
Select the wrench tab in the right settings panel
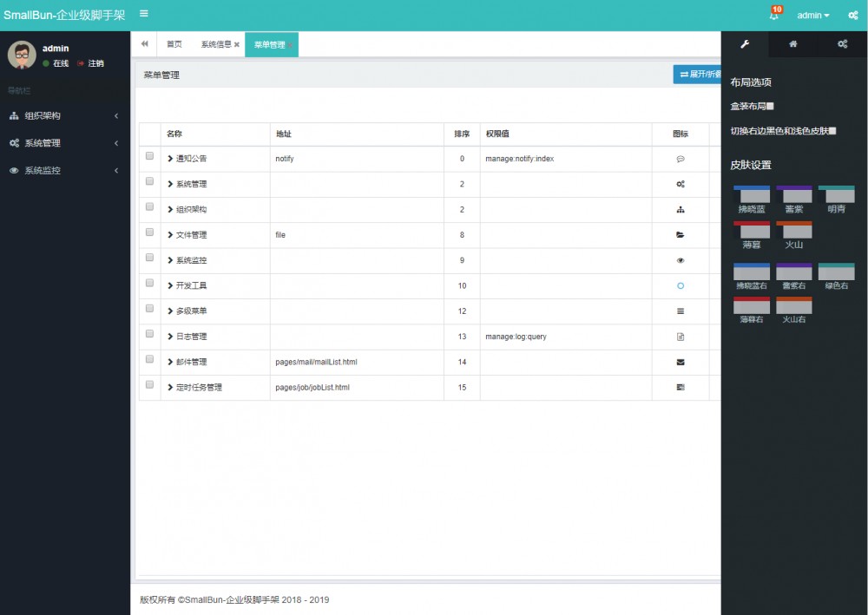point(745,43)
